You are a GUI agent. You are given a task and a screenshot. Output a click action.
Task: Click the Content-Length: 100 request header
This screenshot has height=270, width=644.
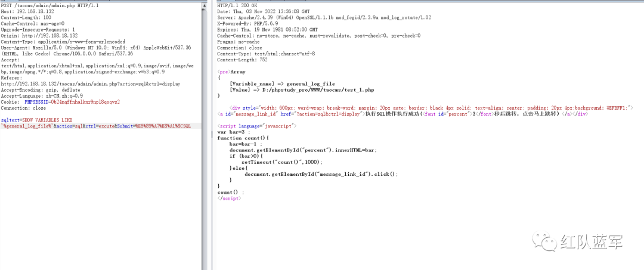coord(26,18)
